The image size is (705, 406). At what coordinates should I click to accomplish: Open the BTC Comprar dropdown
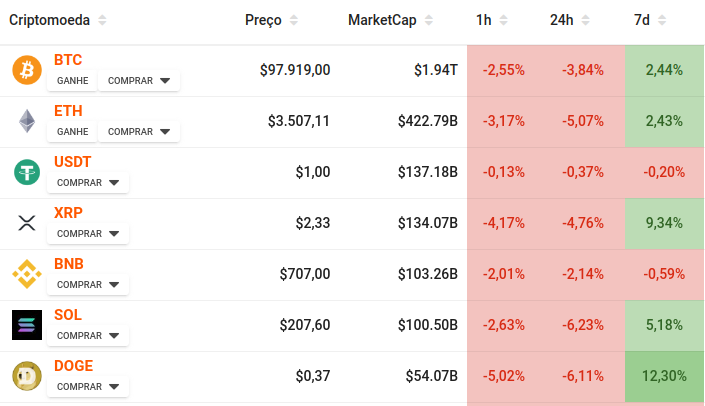pyautogui.click(x=139, y=80)
